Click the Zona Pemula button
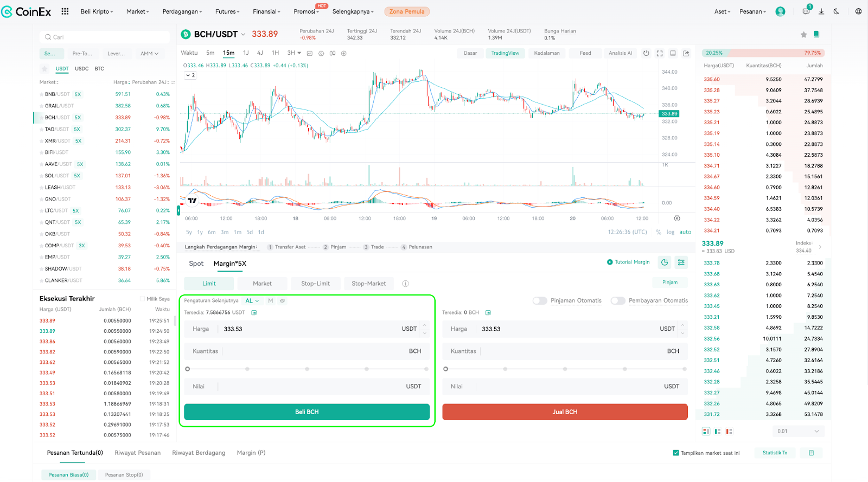 (x=407, y=11)
